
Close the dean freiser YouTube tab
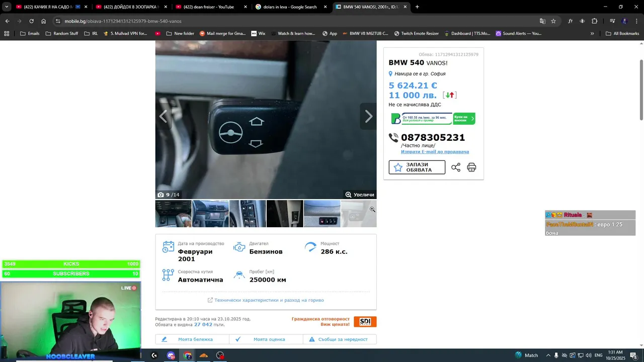click(x=246, y=7)
